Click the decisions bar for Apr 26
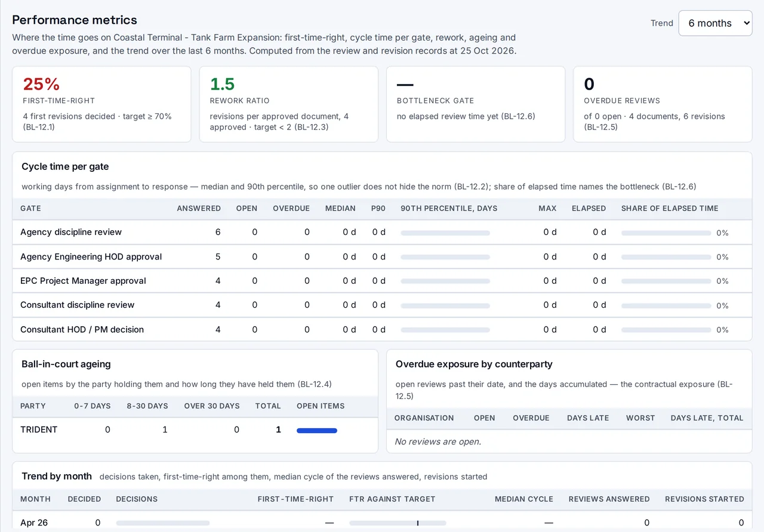Screen dimensions: 764x532 pos(163,523)
